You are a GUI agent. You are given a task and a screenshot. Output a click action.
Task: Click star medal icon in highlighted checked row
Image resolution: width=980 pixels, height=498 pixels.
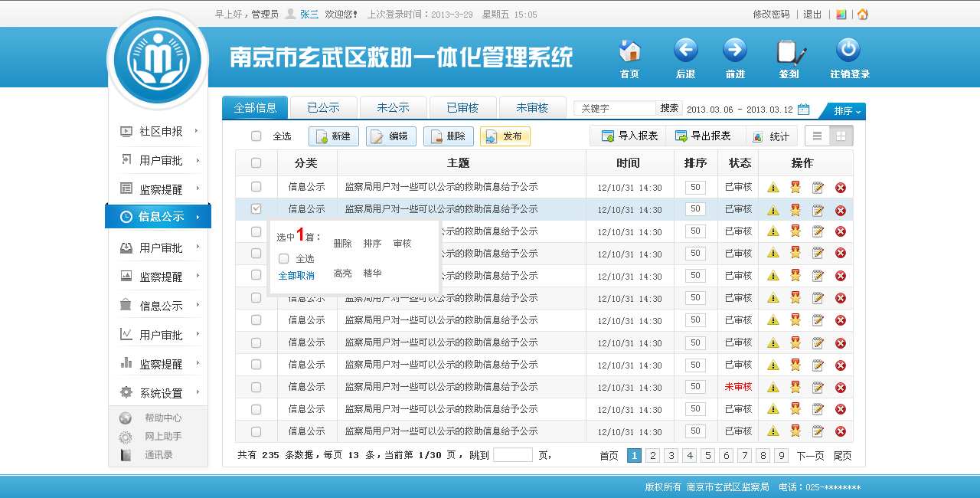coord(795,210)
